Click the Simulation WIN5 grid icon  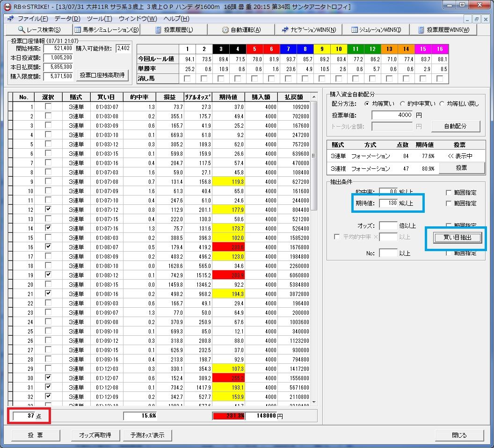coord(355,30)
